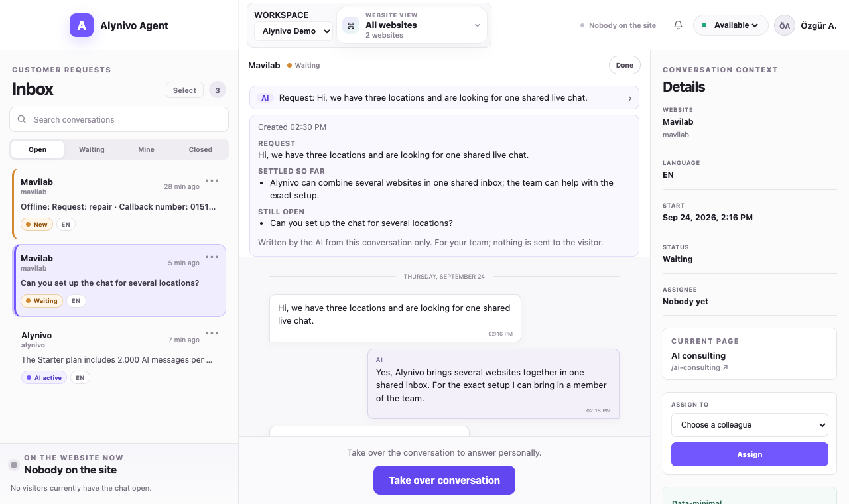The image size is (849, 504).
Task: Open the notifications bell
Action: pyautogui.click(x=678, y=25)
